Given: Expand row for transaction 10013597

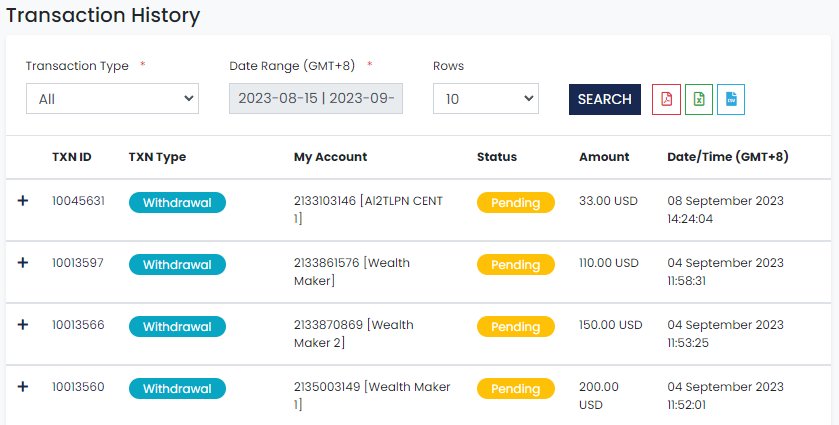Looking at the screenshot, I should click(23, 263).
